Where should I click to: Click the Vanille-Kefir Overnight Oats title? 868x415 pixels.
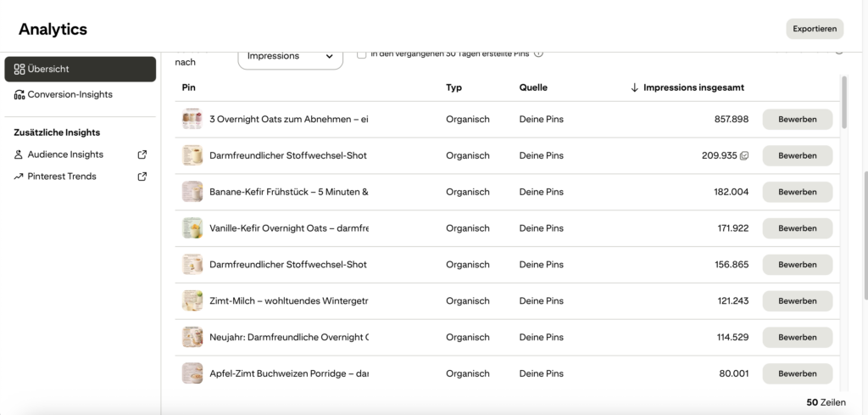click(x=289, y=228)
